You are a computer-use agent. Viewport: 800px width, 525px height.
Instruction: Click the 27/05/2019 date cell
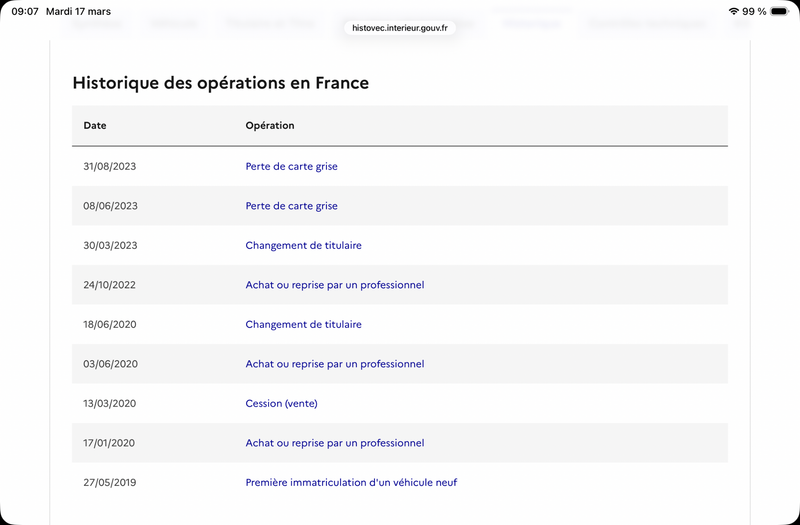pos(109,482)
